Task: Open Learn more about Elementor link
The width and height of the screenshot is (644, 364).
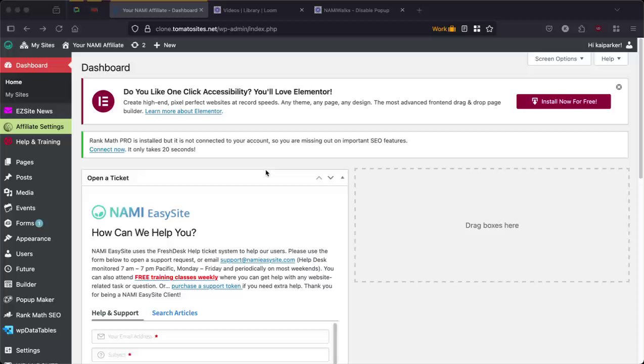Action: 183,111
